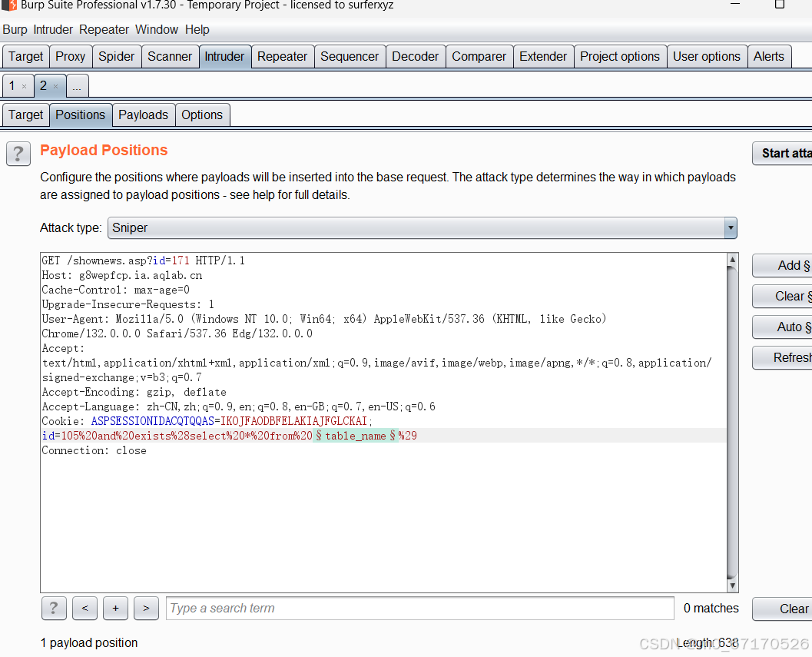This screenshot has width=812, height=657.
Task: Click the '1 payload position' status text
Action: 89,643
